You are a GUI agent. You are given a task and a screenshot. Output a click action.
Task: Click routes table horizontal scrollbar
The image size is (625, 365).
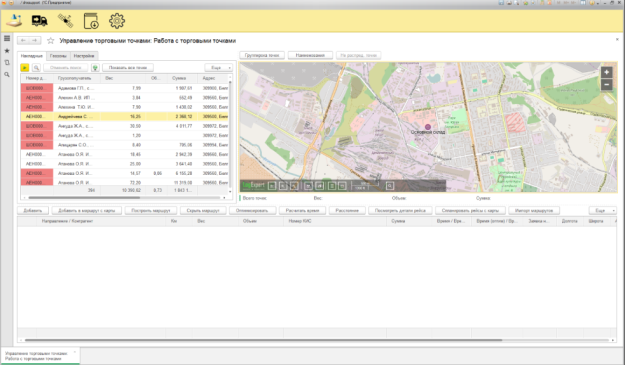pos(263,340)
